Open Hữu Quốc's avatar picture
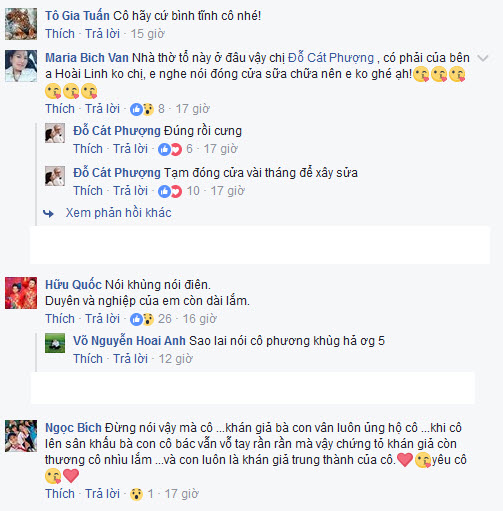Image resolution: width=503 pixels, height=511 pixels. pos(21,293)
